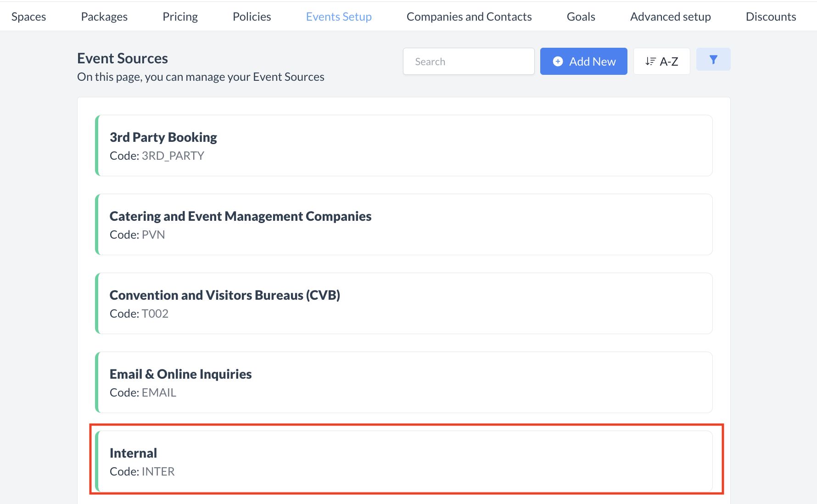The width and height of the screenshot is (817, 504).
Task: Select the Events Setup tab
Action: coord(339,17)
